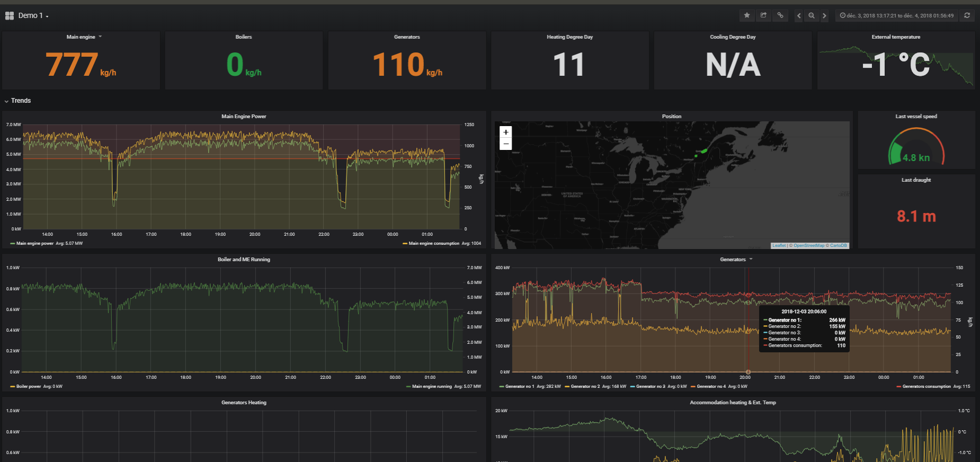The height and width of the screenshot is (462, 980).
Task: Click the Cooling Degree Day panel title
Action: (x=733, y=37)
